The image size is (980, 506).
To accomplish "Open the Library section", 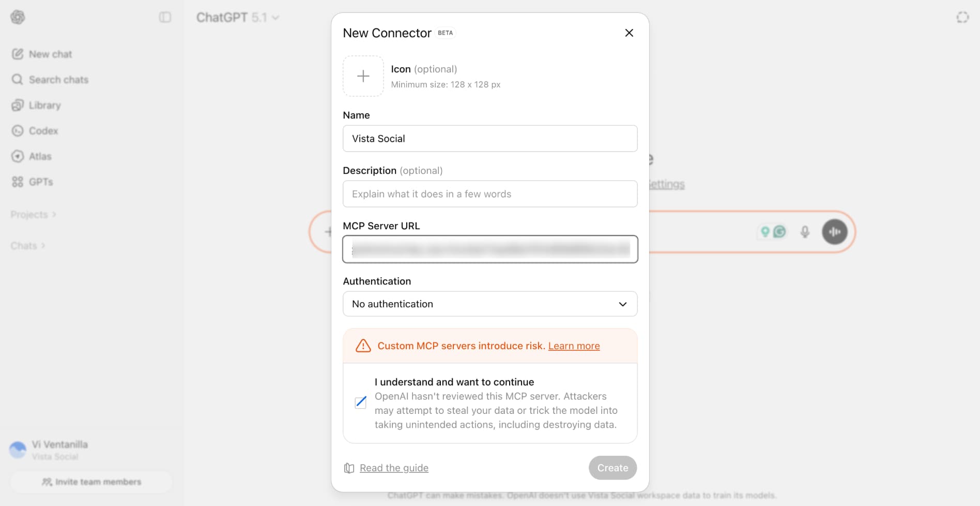I will pos(44,105).
